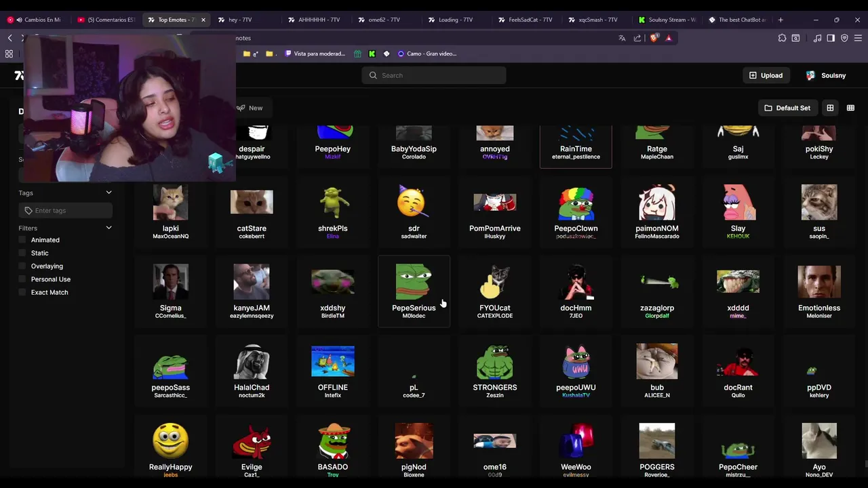Click the browser back arrow
Screen dimensions: 868x488
click(9, 38)
